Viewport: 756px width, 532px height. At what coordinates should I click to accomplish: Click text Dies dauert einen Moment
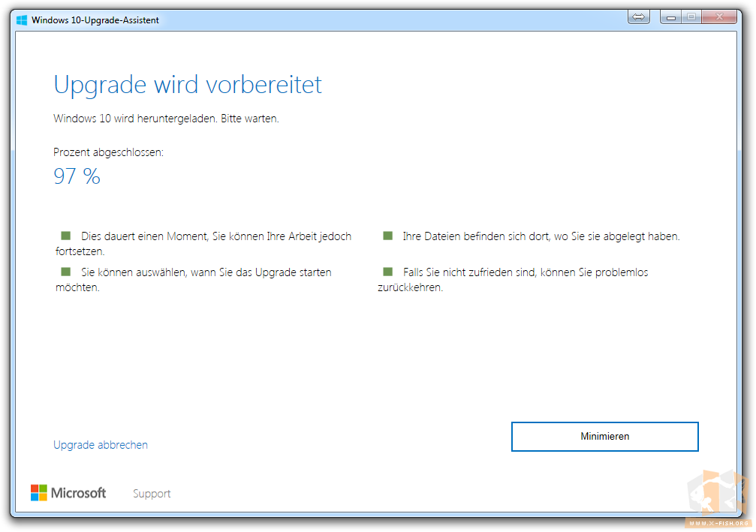(144, 236)
